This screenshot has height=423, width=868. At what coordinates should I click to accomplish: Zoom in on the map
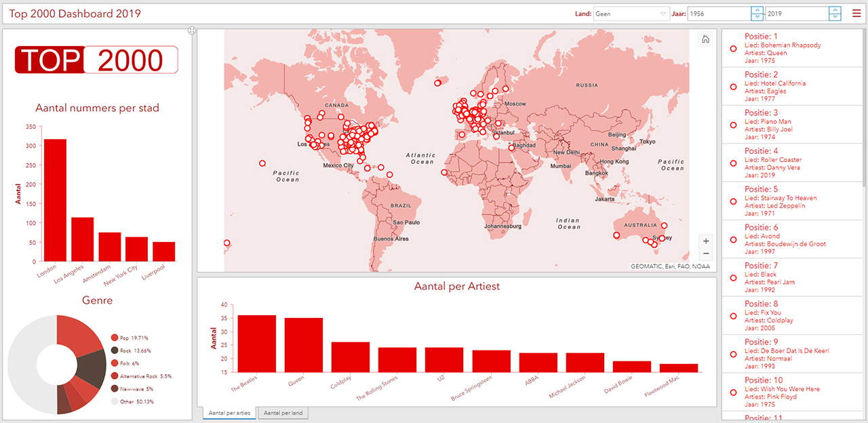point(706,241)
